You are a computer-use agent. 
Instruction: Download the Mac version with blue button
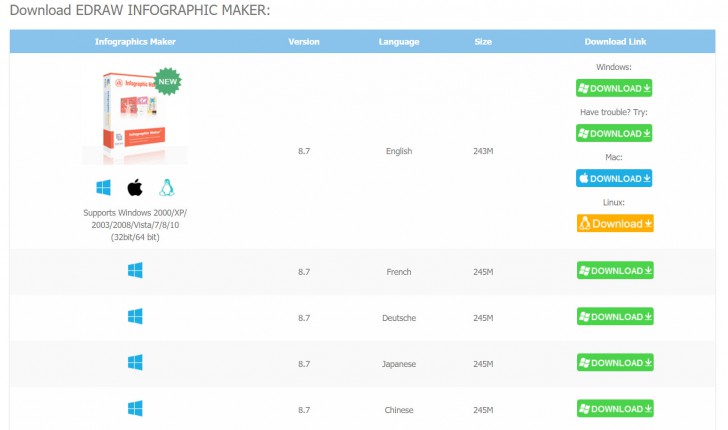614,178
